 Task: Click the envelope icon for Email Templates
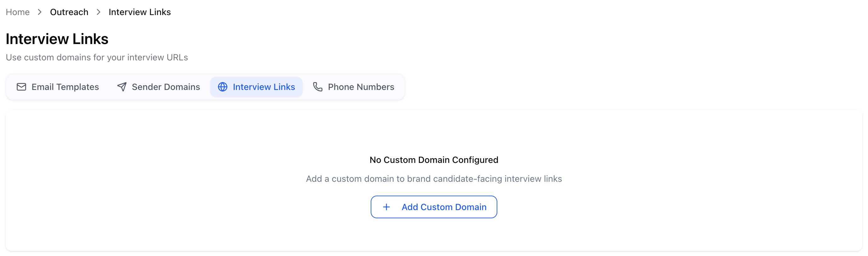click(21, 87)
